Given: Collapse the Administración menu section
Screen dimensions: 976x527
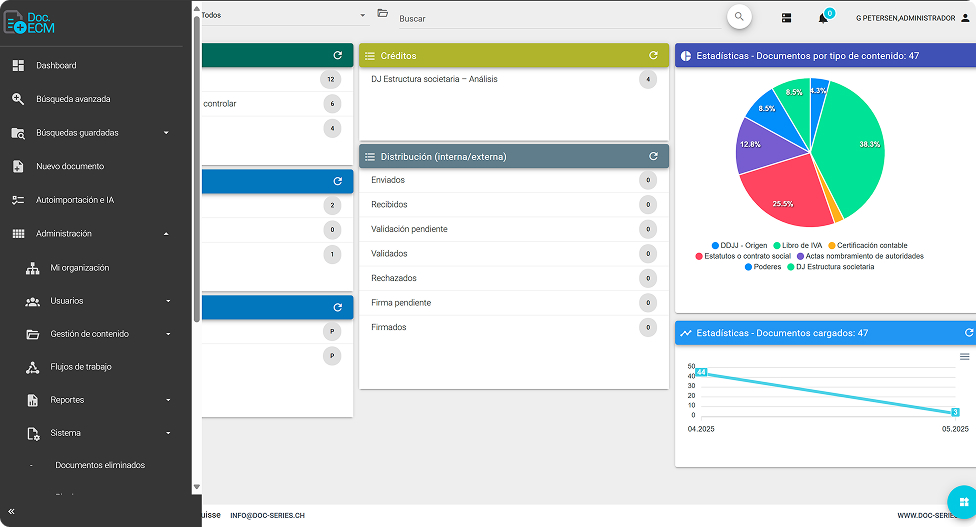Looking at the screenshot, I should [x=166, y=234].
